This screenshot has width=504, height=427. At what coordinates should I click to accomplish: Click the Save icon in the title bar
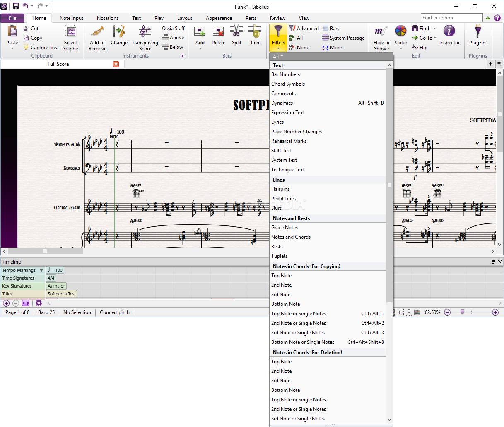click(x=16, y=6)
